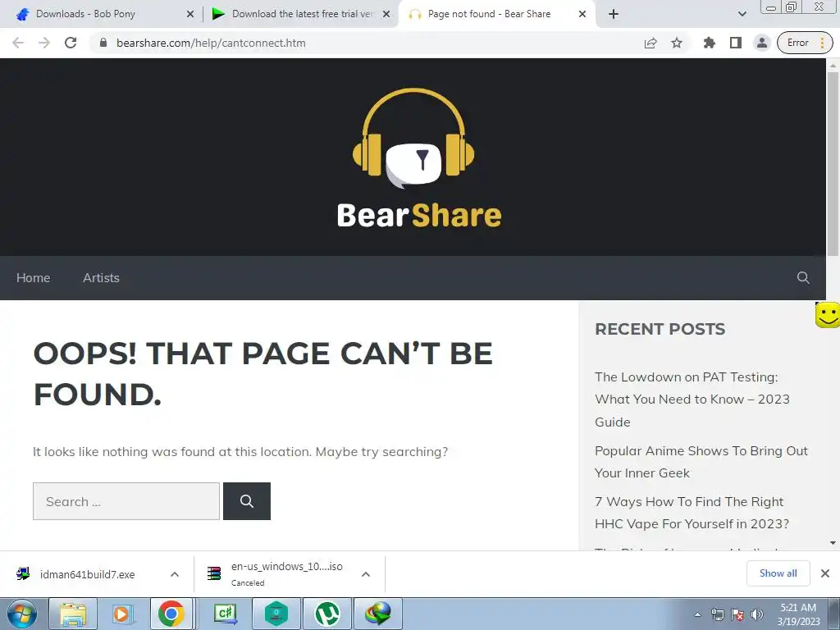Expand options for en-us_windows_10 iso download

coord(366,574)
